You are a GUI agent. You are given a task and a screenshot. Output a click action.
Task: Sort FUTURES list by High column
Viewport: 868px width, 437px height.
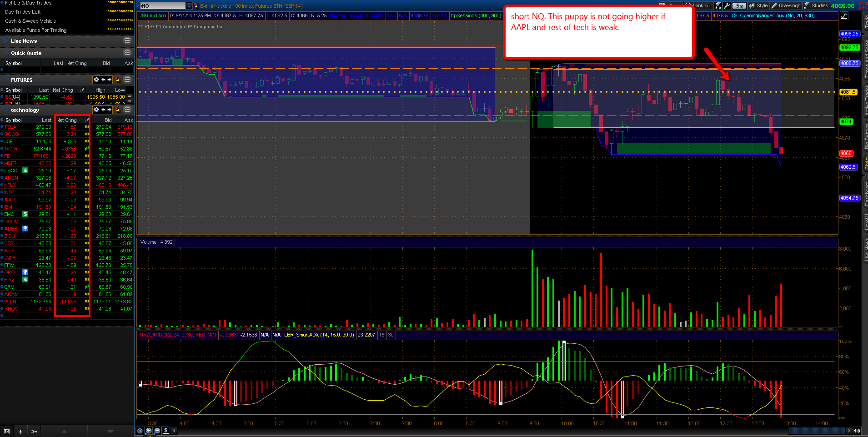pyautogui.click(x=100, y=90)
